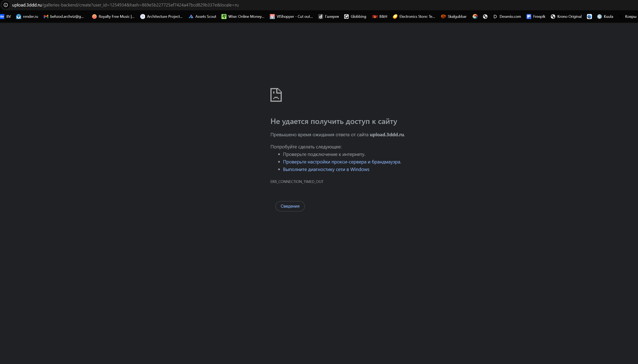
Task: Click the sad page error icon
Action: [x=276, y=95]
